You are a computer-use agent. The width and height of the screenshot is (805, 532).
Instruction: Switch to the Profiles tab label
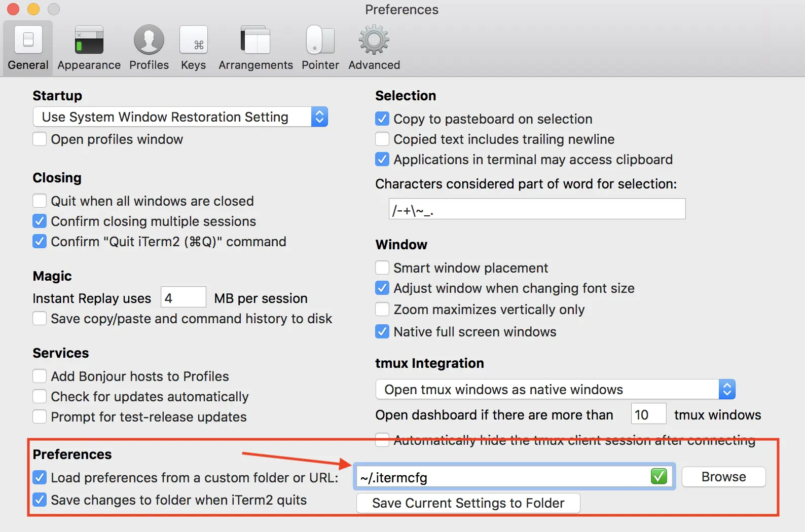pos(149,65)
